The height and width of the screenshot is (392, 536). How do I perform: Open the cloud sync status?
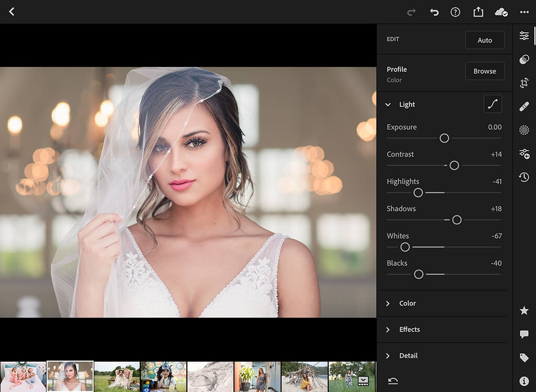(500, 12)
